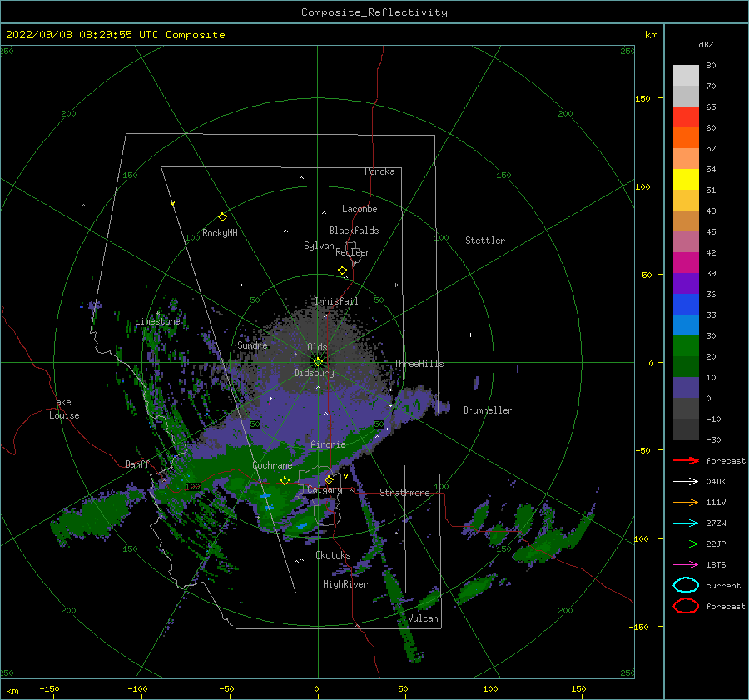The height and width of the screenshot is (700, 749).
Task: Select the white 04DK arrow icon
Action: pyautogui.click(x=686, y=481)
